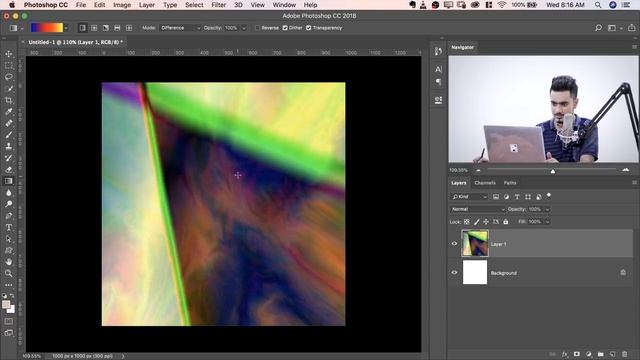Hide Layer 1 visibility eye
This screenshot has width=640, height=360.
pos(454,244)
